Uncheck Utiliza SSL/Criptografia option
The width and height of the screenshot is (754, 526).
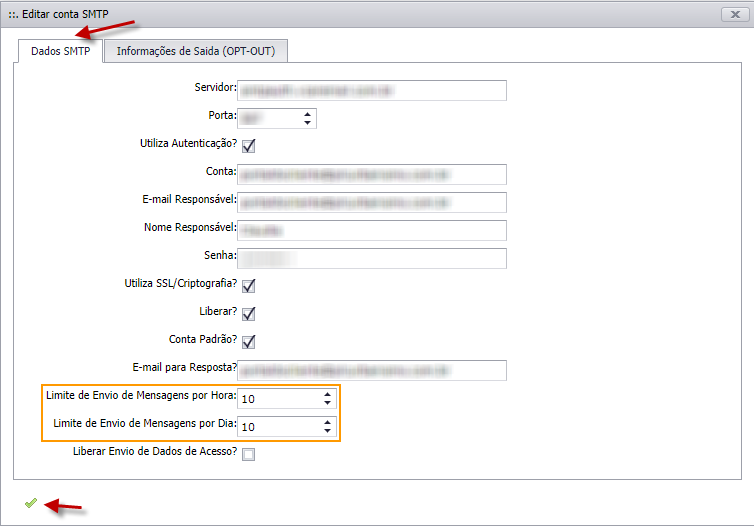(x=248, y=286)
